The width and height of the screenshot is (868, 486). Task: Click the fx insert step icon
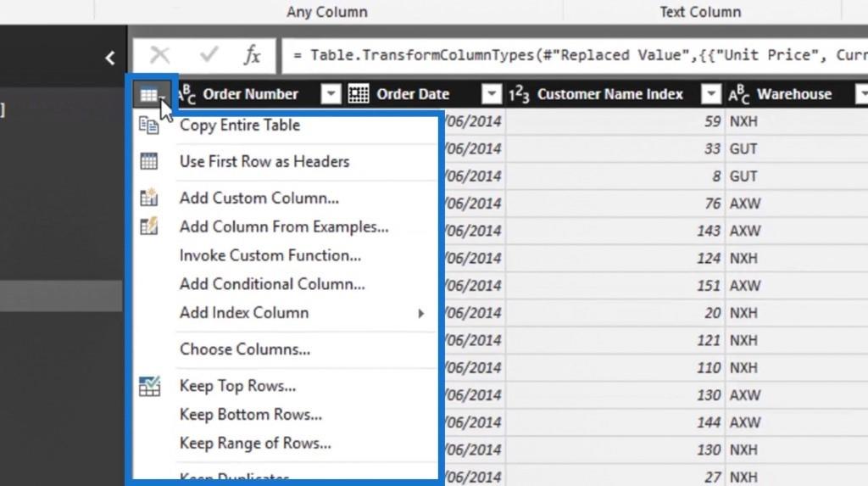coord(252,55)
